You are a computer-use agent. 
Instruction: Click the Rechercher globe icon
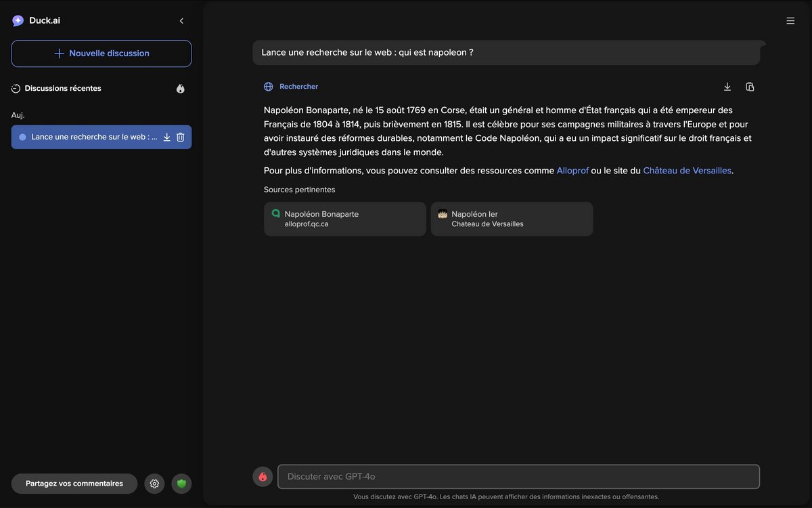269,87
